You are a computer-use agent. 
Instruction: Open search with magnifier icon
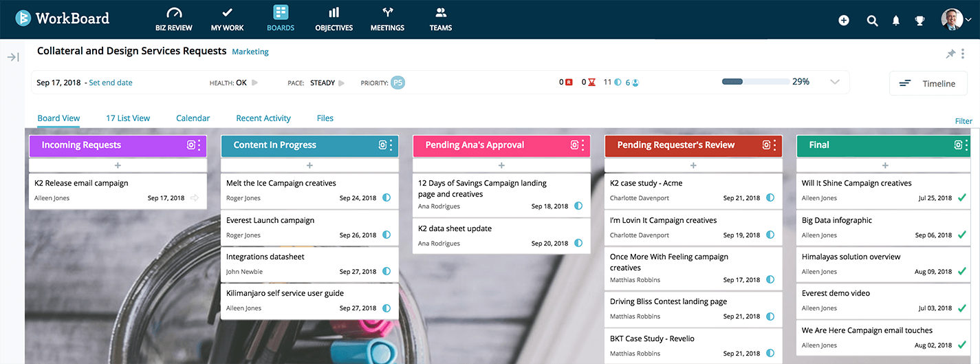pos(872,21)
